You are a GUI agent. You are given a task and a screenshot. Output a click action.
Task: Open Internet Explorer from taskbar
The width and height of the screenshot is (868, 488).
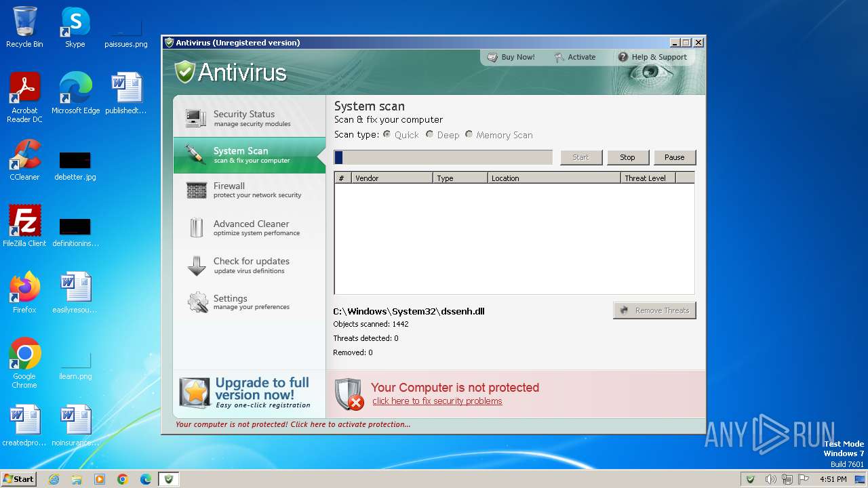coord(54,479)
